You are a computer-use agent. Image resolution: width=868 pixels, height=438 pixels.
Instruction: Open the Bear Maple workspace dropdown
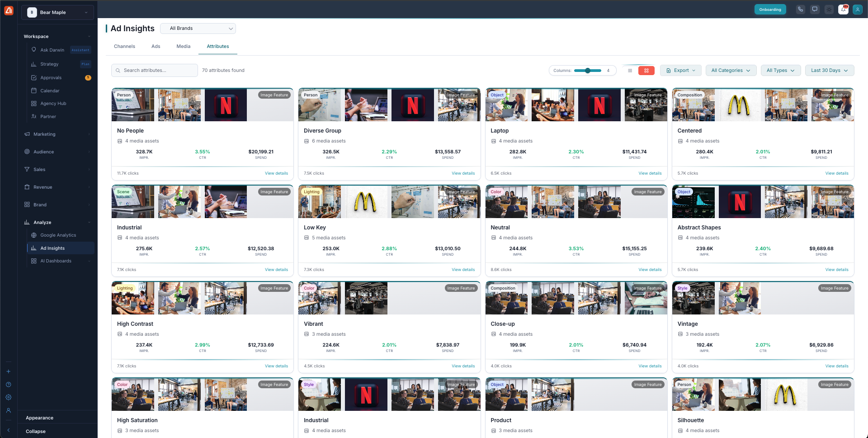(x=57, y=12)
